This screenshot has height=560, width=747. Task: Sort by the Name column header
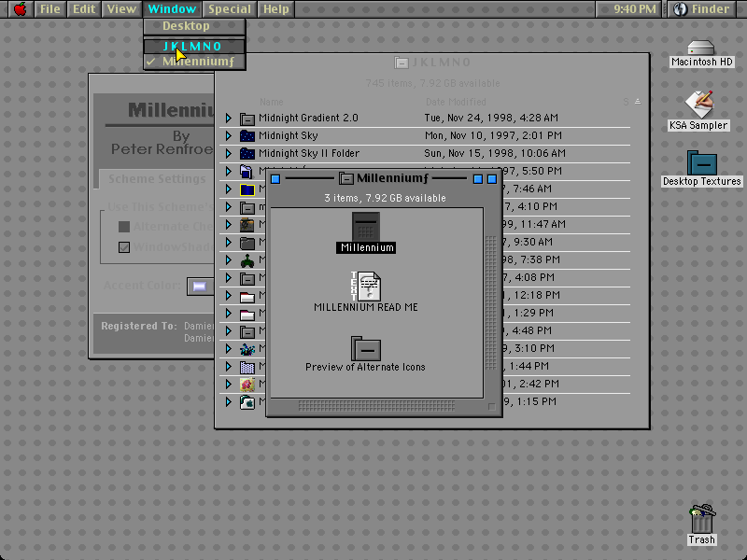(x=272, y=102)
